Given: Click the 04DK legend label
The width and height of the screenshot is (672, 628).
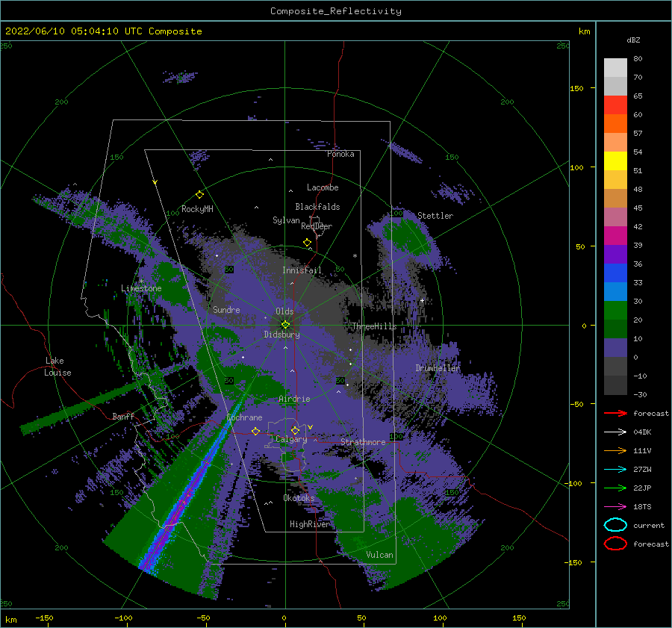Looking at the screenshot, I should pyautogui.click(x=642, y=432).
